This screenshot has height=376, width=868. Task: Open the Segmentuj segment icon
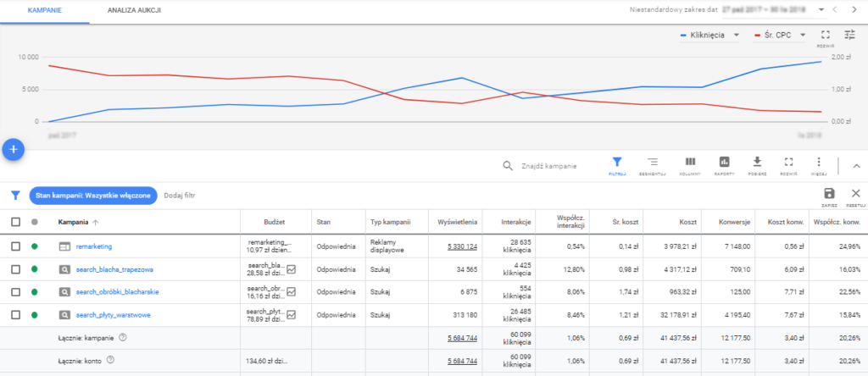pos(653,162)
